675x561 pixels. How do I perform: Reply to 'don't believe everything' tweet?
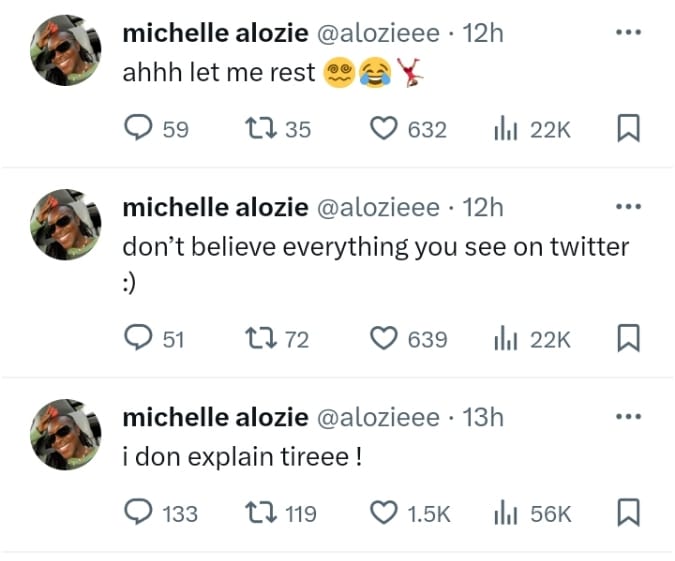point(138,338)
